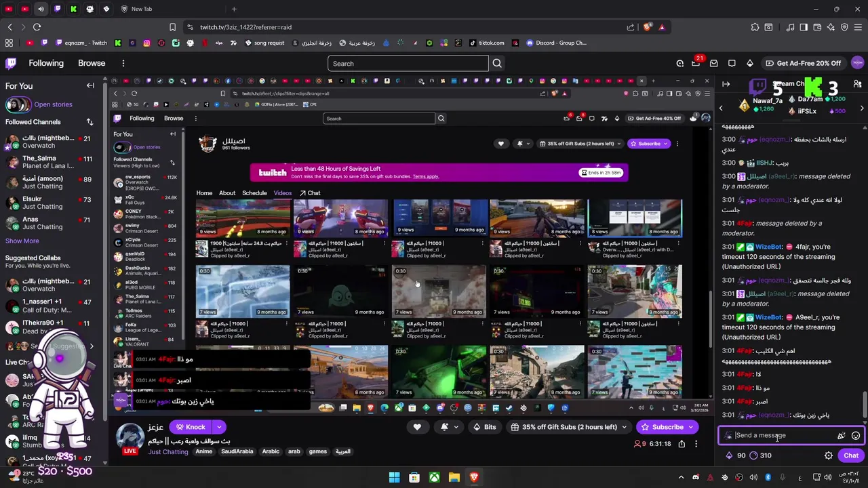Image resolution: width=868 pixels, height=488 pixels.
Task: Click Nawaf_7a on the leaderboard
Action: pos(768,101)
